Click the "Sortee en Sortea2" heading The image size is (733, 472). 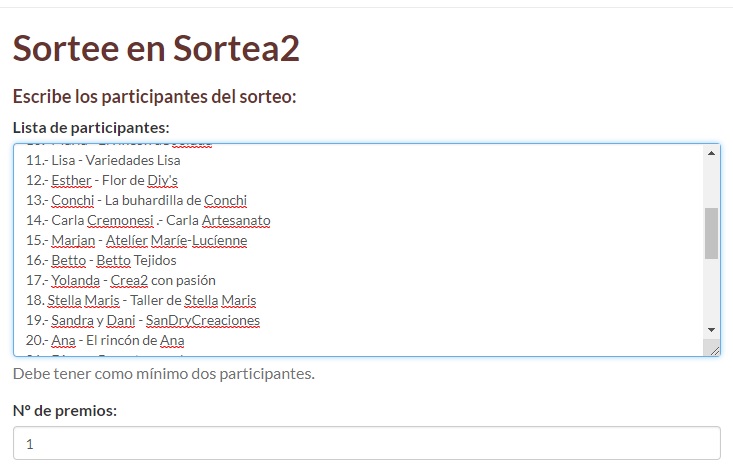(156, 48)
